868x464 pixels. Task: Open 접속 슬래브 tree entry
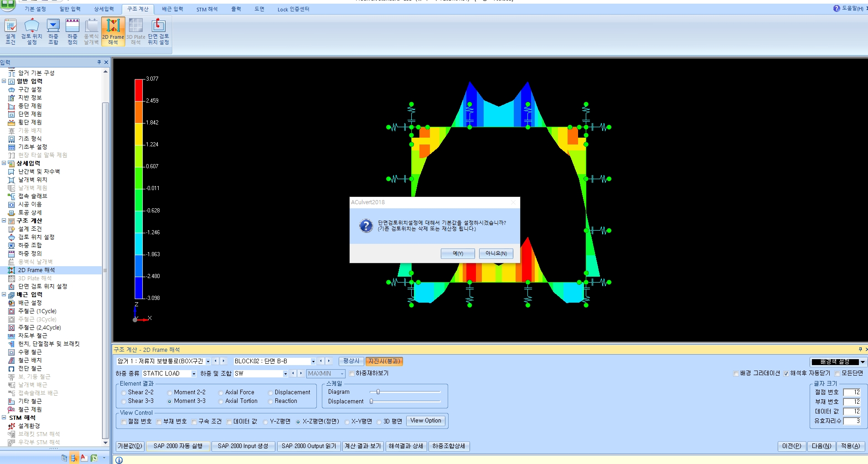click(x=32, y=196)
